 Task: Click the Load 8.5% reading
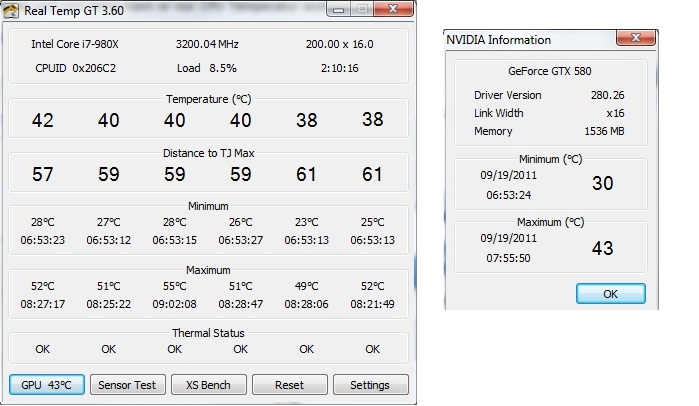pos(207,68)
